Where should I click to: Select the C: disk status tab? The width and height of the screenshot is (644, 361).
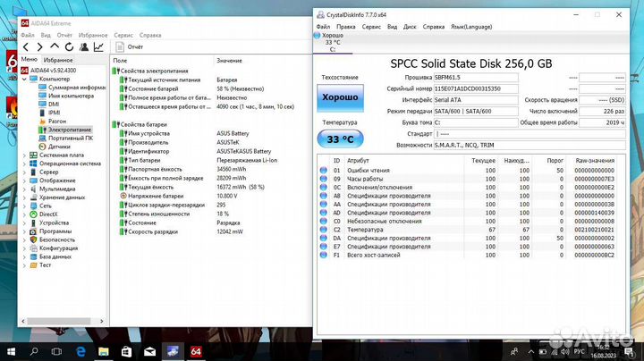(332, 43)
